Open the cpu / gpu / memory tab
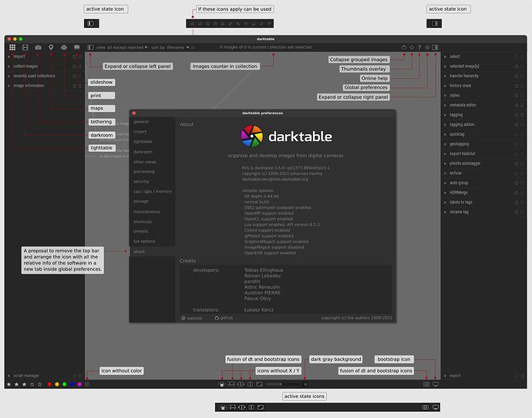Image resolution: width=532 pixels, height=418 pixels. point(153,191)
